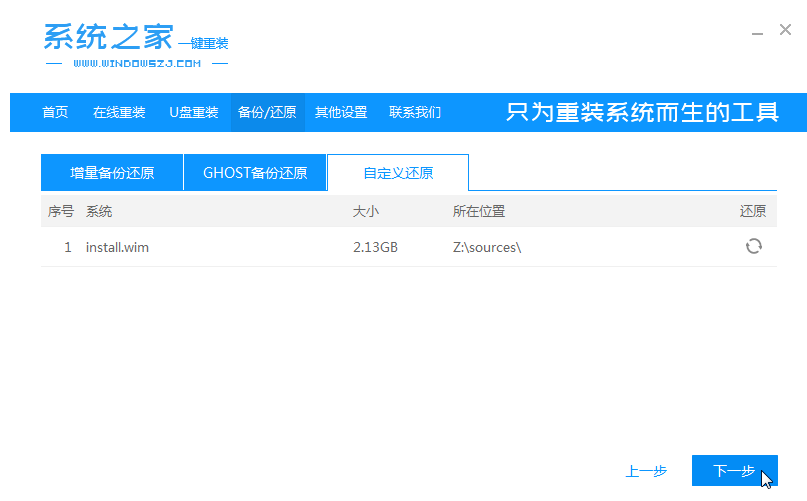Screen dimensions: 807x501
Task: Select the 自定义还原 tab
Action: coord(398,173)
